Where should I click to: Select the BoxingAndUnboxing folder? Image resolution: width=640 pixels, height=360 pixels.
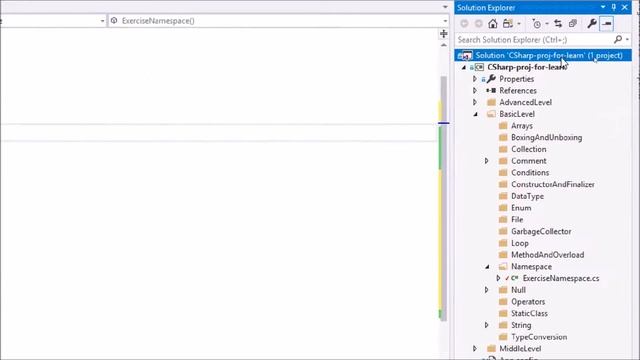point(547,138)
